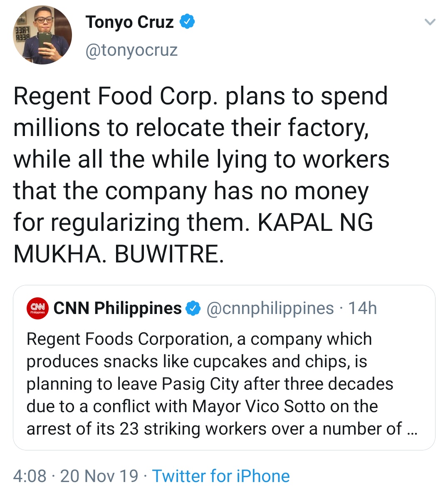This screenshot has height=497, width=448.
Task: Click the CNN Philippines red logo avatar
Action: [38, 309]
